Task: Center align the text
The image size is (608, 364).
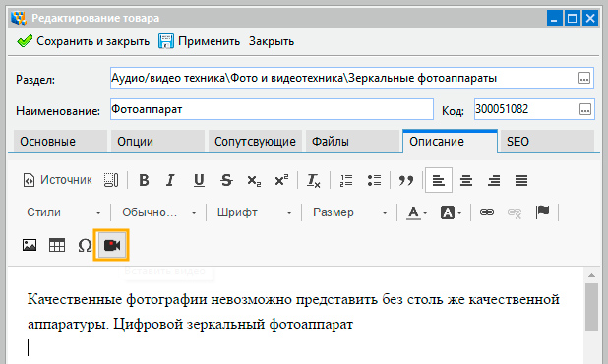Action: point(466,181)
